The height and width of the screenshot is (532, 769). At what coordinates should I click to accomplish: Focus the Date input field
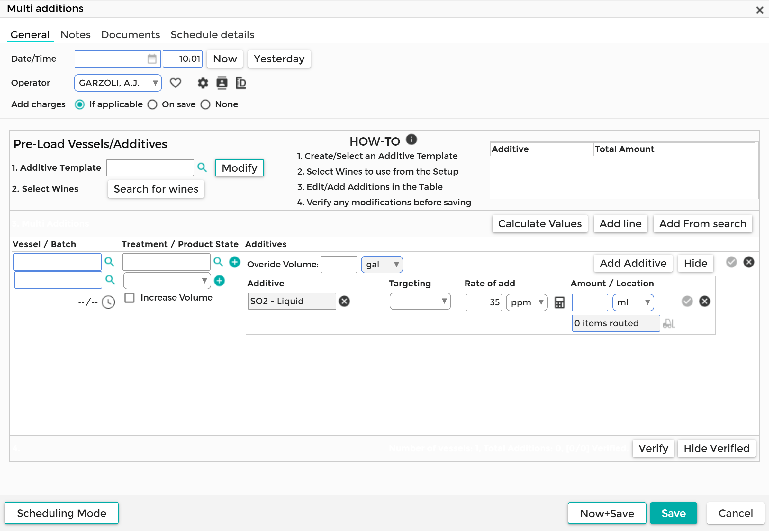point(118,59)
